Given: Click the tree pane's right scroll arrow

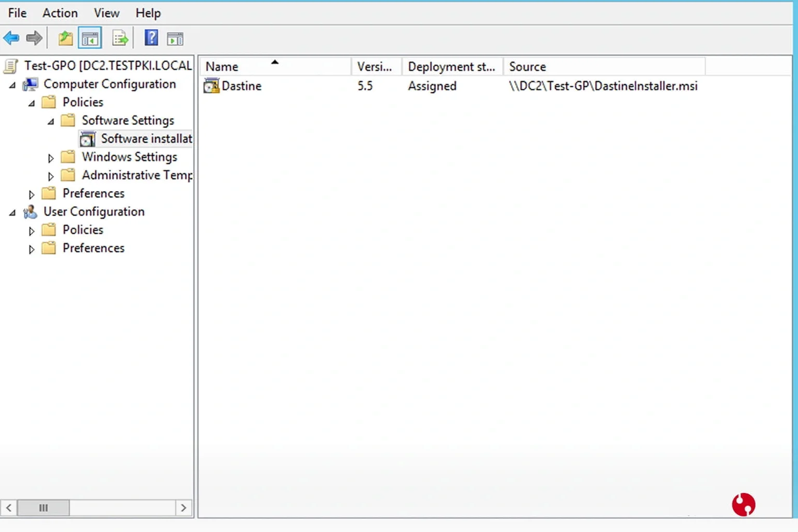Looking at the screenshot, I should (x=183, y=508).
